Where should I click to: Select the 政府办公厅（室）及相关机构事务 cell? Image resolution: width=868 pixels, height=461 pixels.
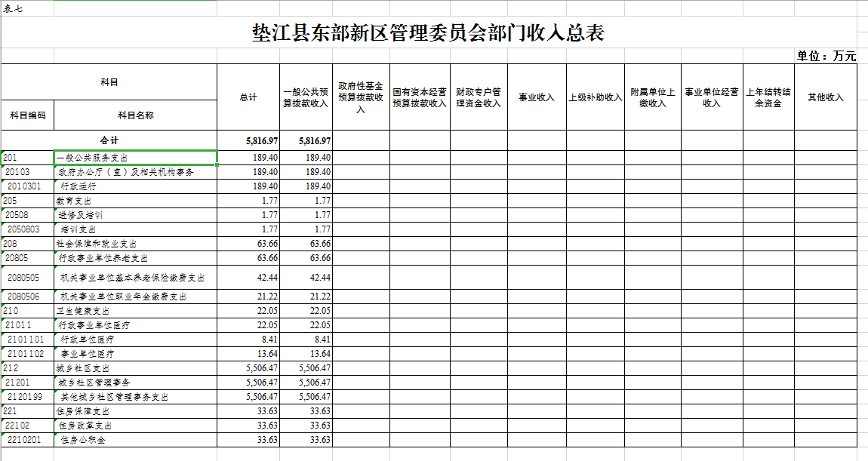[x=136, y=172]
